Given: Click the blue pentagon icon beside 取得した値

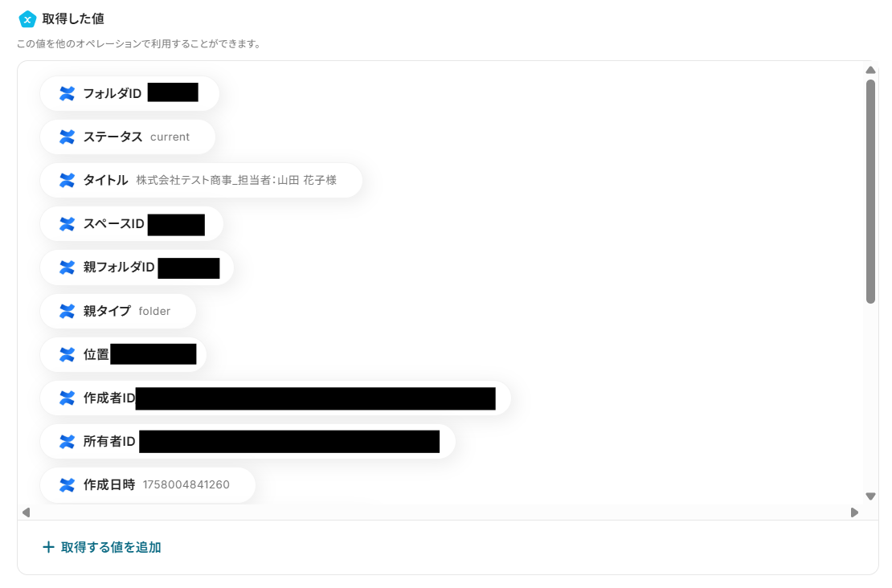Looking at the screenshot, I should click(x=27, y=19).
